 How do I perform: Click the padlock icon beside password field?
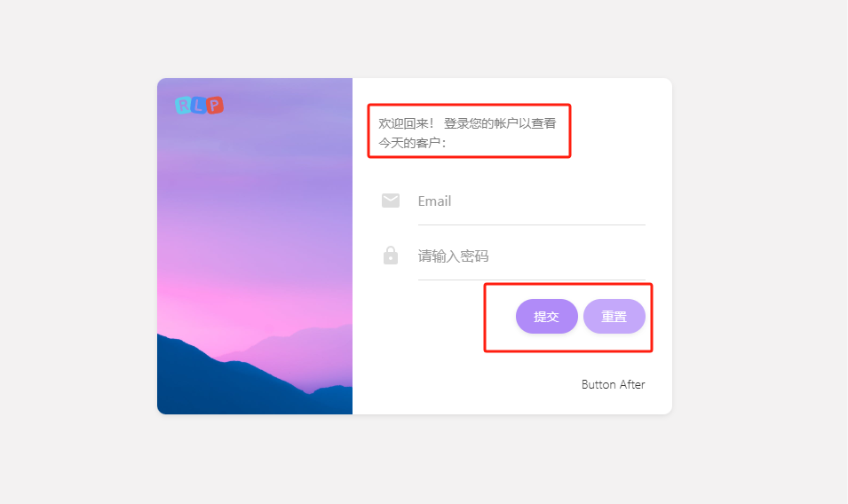point(391,256)
